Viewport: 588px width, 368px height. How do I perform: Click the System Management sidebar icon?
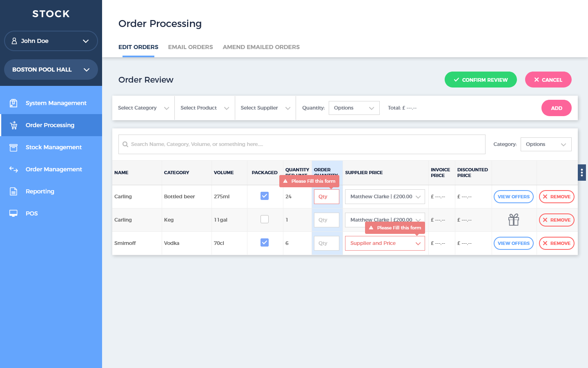click(13, 103)
